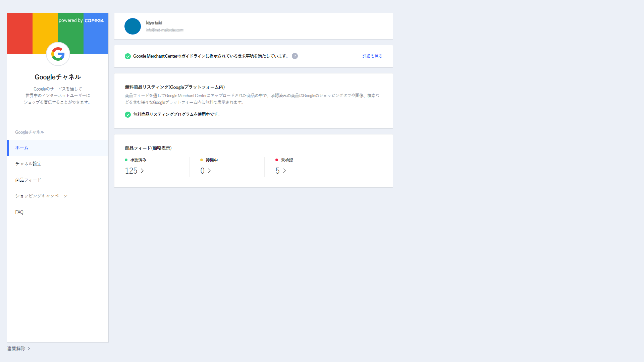Open ショッピングキャンペーン menu item
644x362 pixels.
coord(58,196)
